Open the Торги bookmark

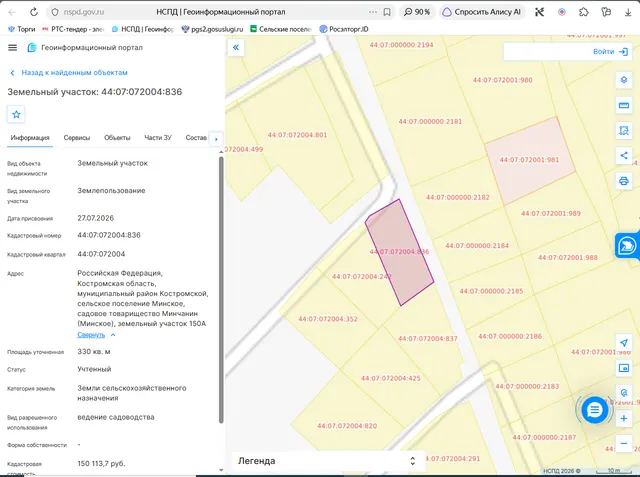click(22, 29)
